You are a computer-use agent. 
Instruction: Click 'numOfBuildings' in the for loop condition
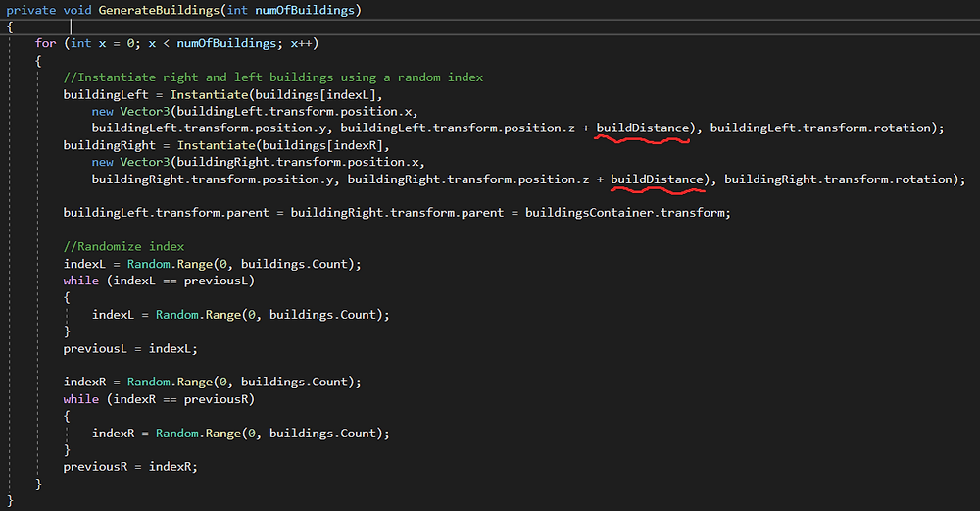tap(227, 43)
